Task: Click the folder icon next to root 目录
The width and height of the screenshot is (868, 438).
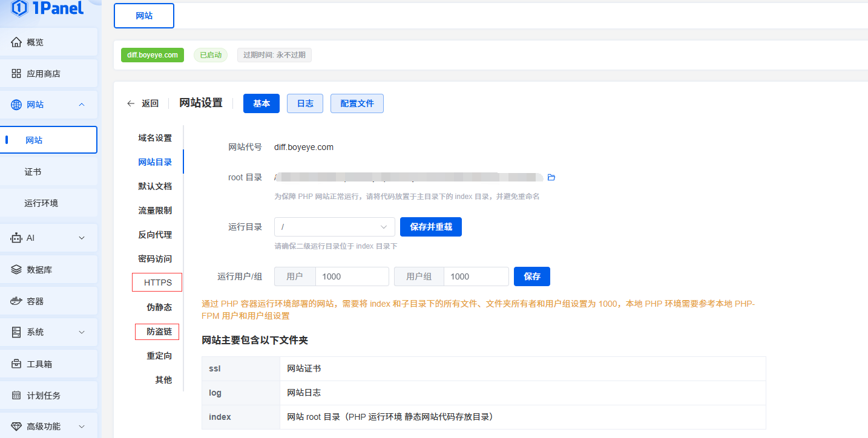Action: pos(551,177)
